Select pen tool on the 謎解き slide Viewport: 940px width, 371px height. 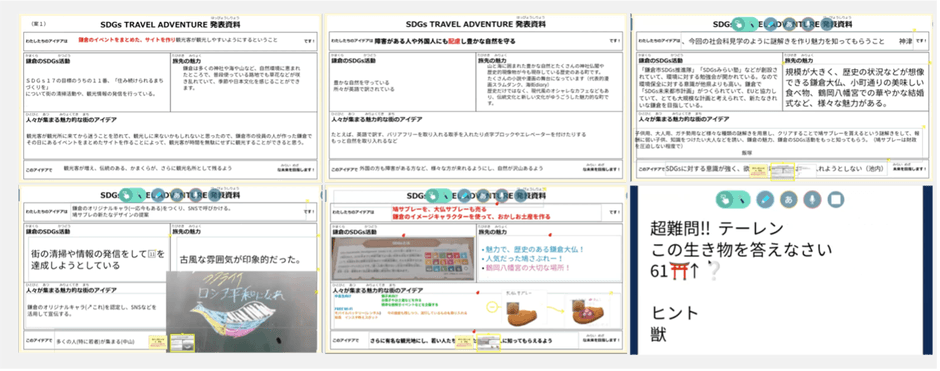coord(771,25)
